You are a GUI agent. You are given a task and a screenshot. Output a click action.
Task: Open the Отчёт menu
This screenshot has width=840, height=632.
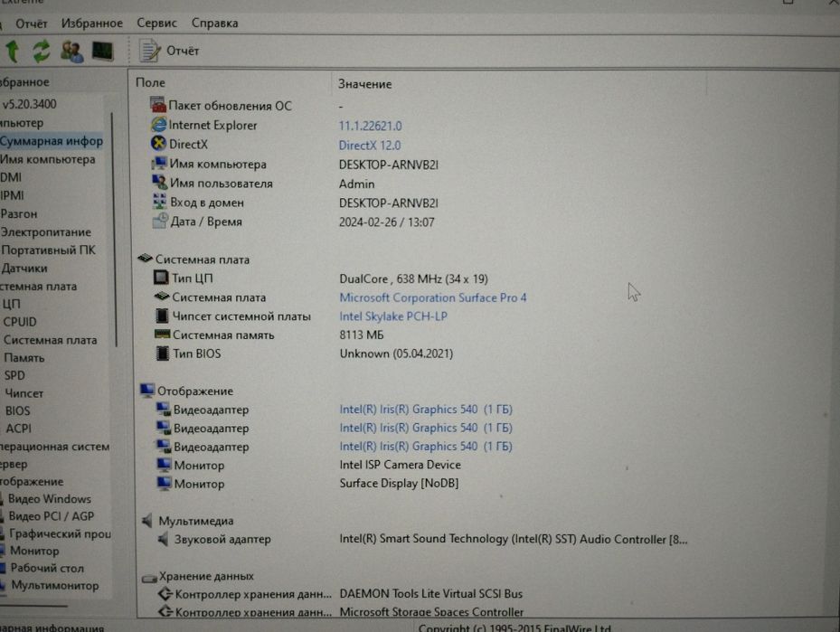(x=31, y=24)
